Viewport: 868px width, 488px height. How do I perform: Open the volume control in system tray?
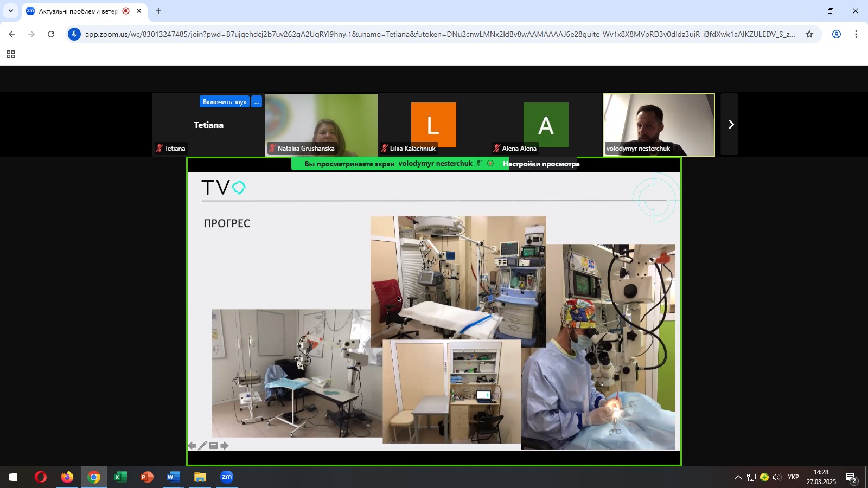pyautogui.click(x=777, y=478)
